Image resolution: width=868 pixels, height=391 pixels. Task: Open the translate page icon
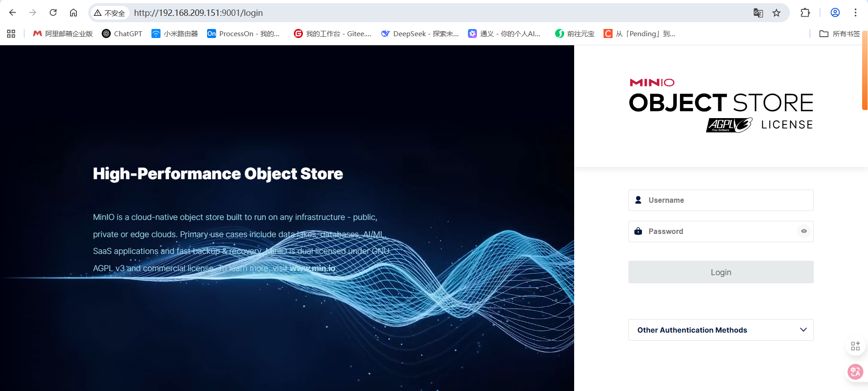758,13
